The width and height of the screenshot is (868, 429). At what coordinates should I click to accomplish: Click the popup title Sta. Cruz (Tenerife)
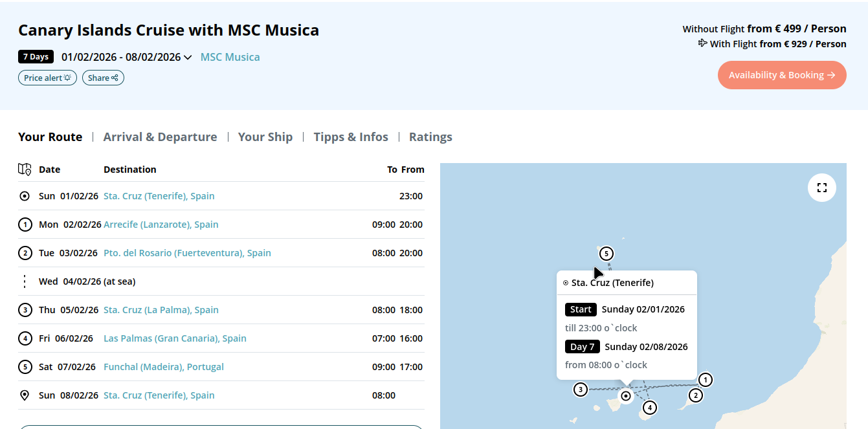[x=612, y=283]
